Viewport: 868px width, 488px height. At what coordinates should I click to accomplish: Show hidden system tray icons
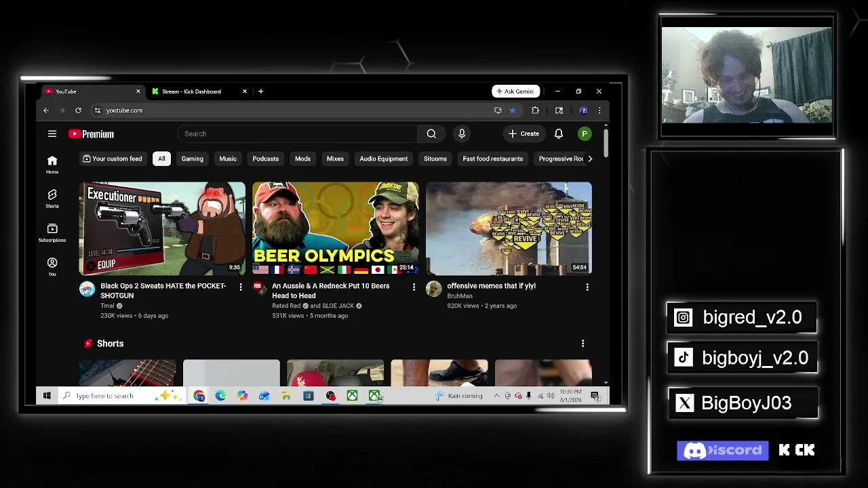tap(496, 396)
